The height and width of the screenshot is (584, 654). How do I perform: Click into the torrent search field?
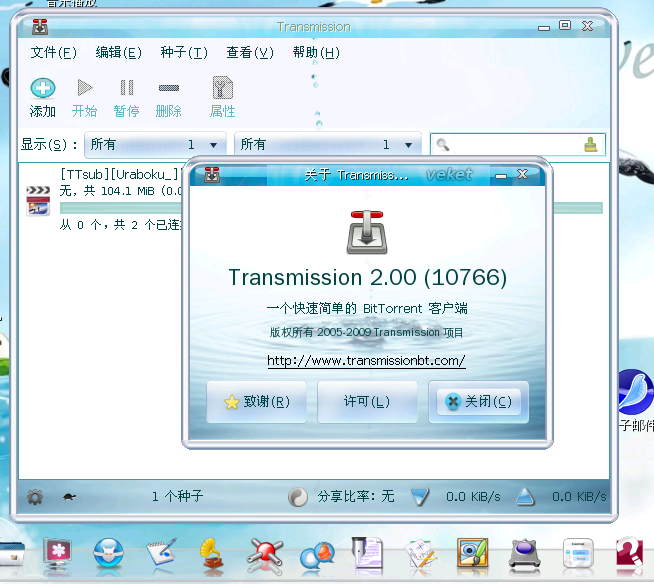(x=516, y=145)
